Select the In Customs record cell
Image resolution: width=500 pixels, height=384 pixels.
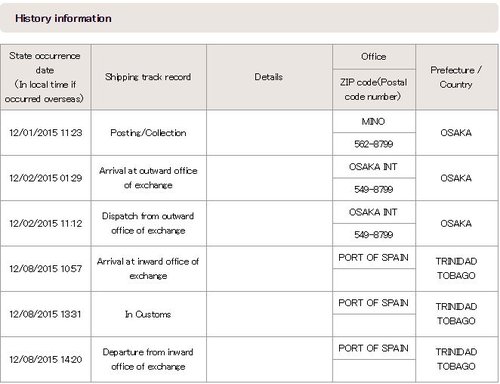point(148,314)
